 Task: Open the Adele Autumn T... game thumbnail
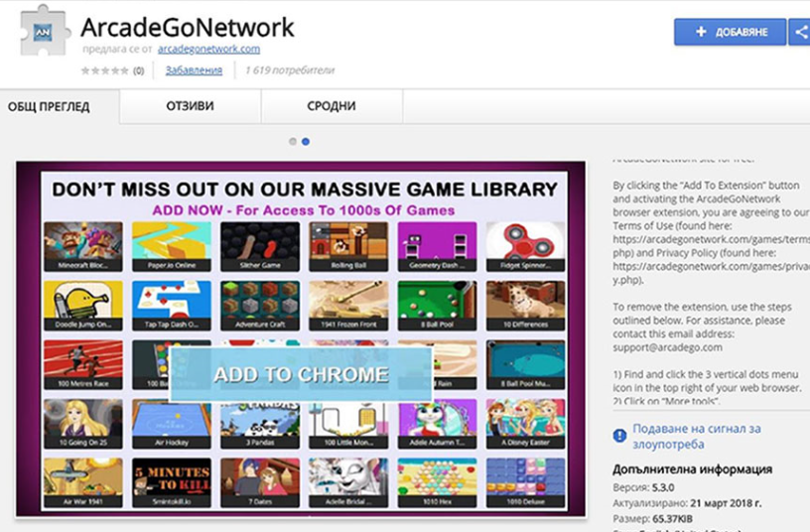pos(437,424)
